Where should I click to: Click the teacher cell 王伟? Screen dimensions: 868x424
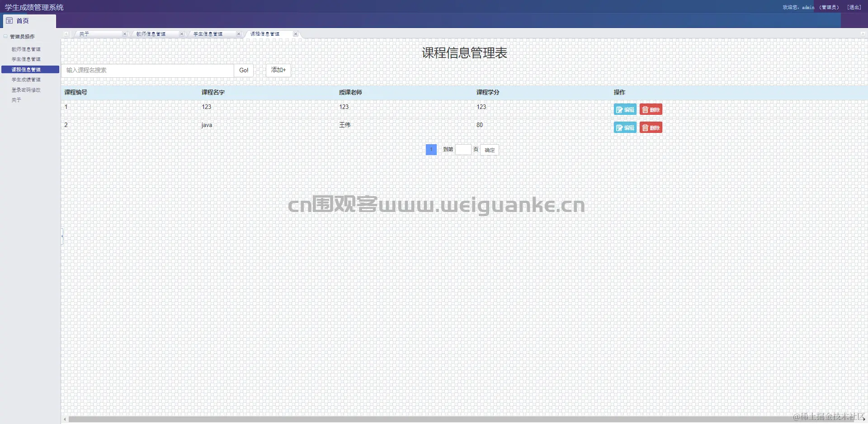(x=345, y=125)
